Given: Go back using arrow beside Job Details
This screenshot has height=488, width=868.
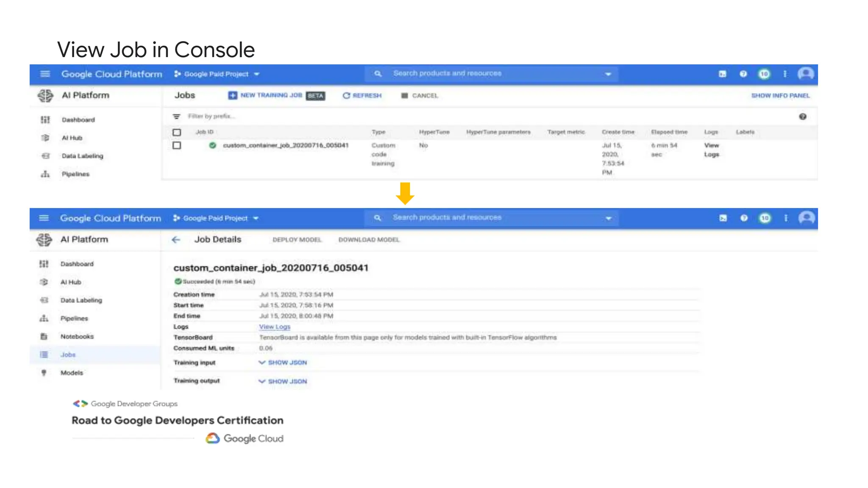Looking at the screenshot, I should pos(176,240).
